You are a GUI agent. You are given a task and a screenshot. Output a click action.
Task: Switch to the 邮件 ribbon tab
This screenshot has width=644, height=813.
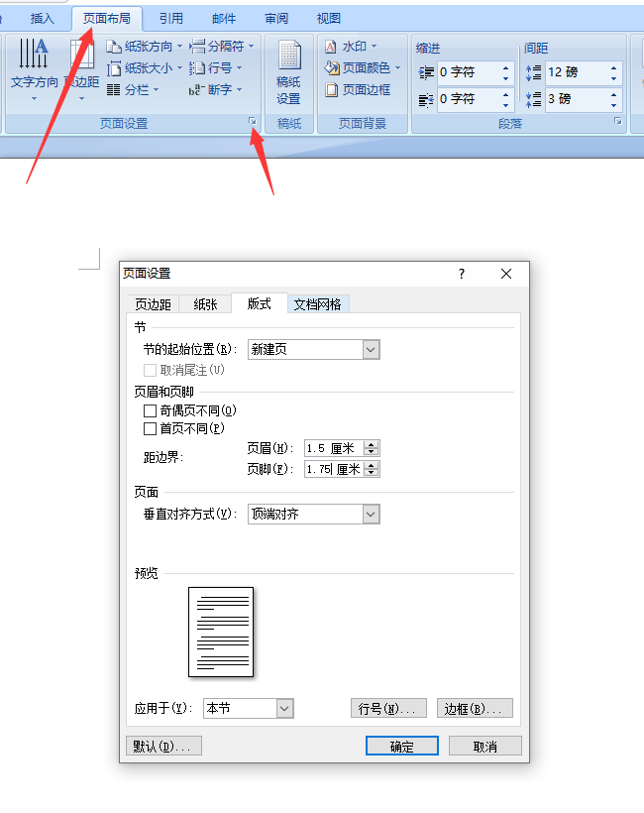(x=224, y=19)
